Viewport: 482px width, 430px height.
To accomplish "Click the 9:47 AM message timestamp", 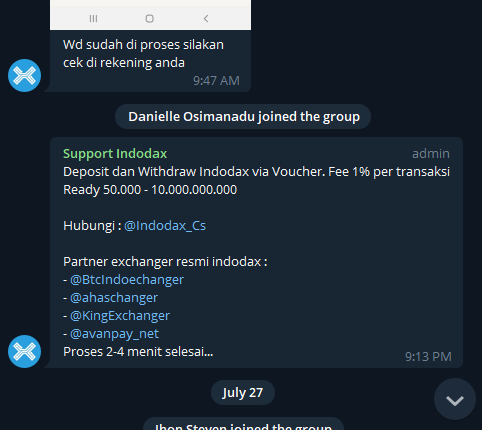I will pyautogui.click(x=216, y=81).
